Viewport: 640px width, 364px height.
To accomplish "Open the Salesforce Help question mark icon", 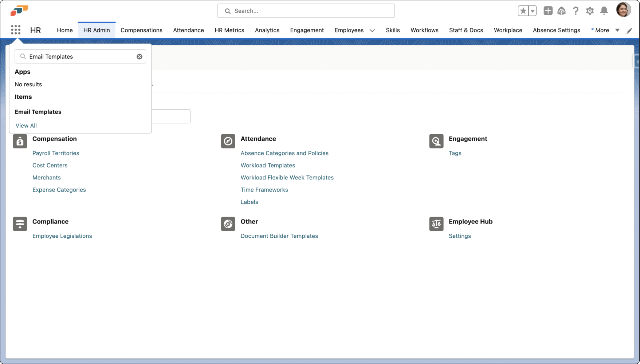I will click(576, 11).
